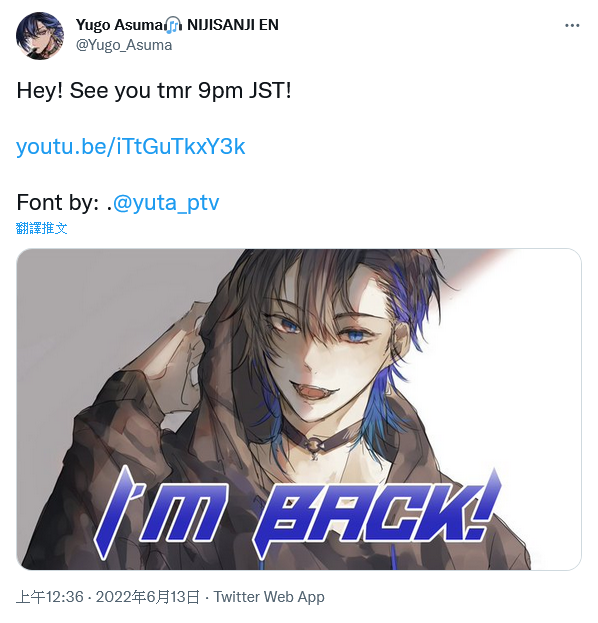Click the choker ring on the character
The image size is (598, 623).
point(314,445)
